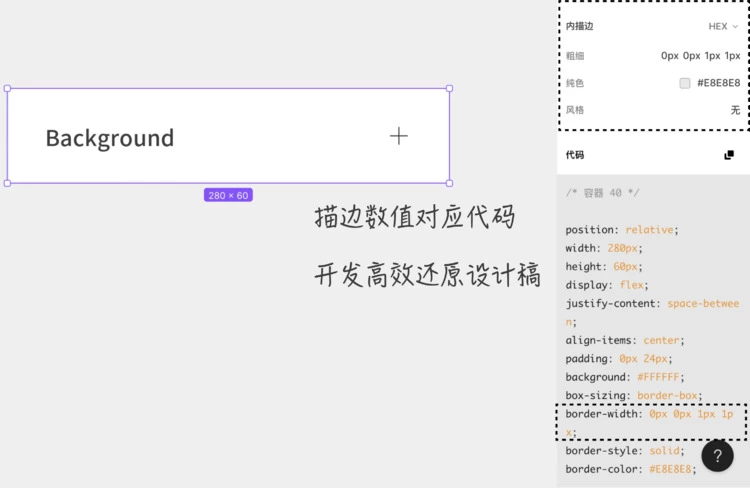This screenshot has height=488, width=750.
Task: Click the 280 × 60 size badge
Action: 228,195
